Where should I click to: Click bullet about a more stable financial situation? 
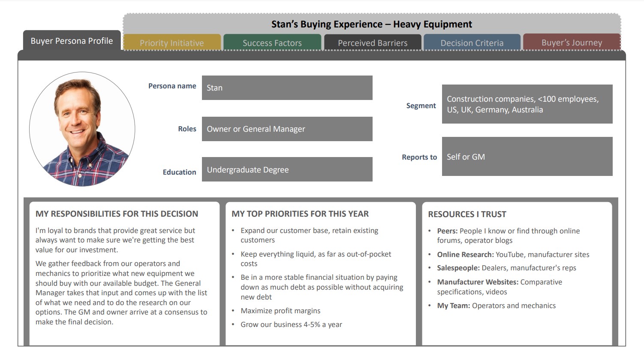pos(322,287)
